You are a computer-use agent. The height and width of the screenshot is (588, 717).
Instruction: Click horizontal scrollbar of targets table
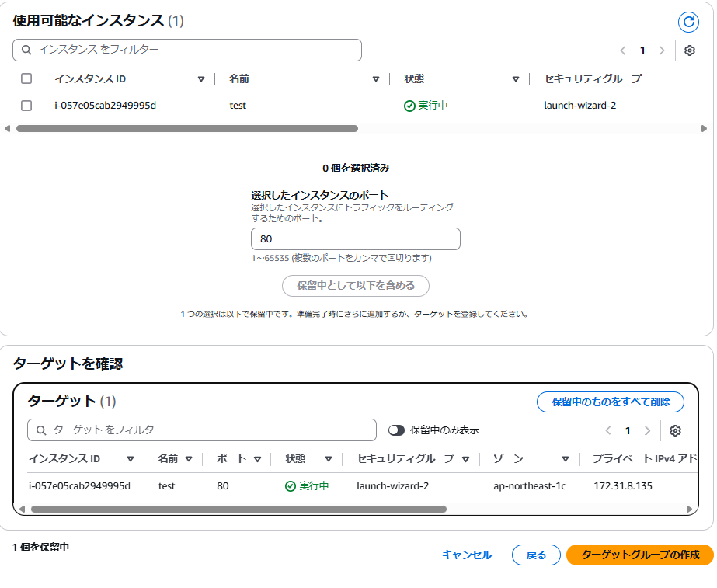click(238, 509)
